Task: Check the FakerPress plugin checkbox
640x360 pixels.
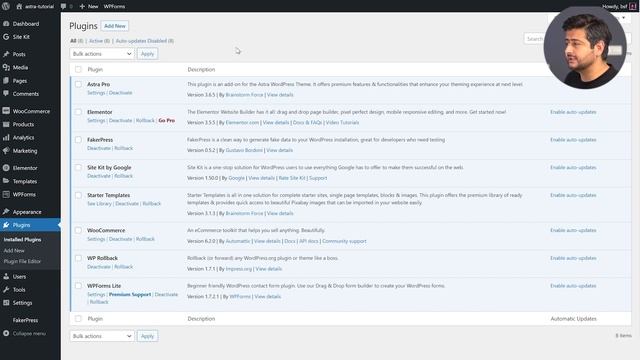Action: pos(78,140)
